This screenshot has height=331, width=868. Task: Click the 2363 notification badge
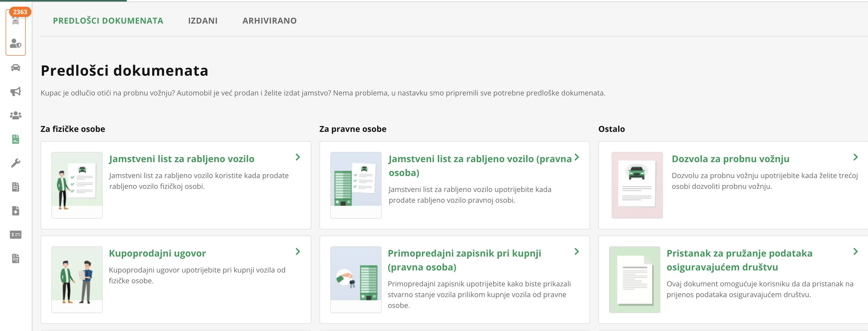point(20,12)
